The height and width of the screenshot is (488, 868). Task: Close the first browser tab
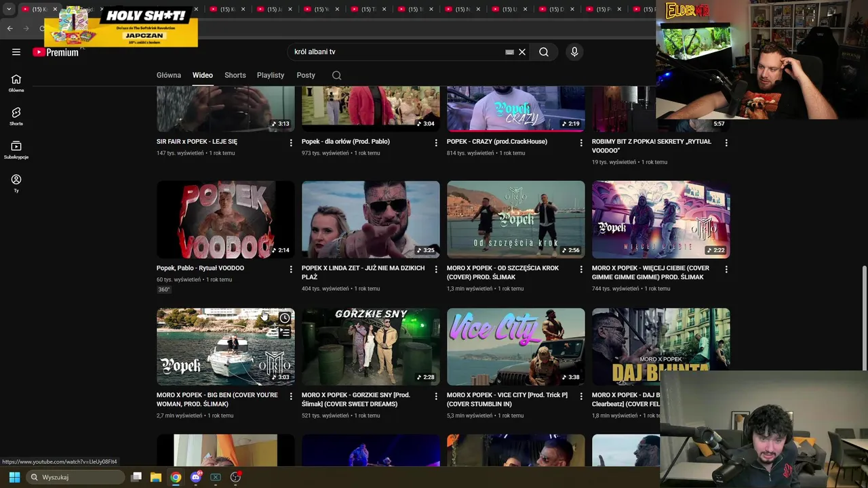[x=55, y=9]
